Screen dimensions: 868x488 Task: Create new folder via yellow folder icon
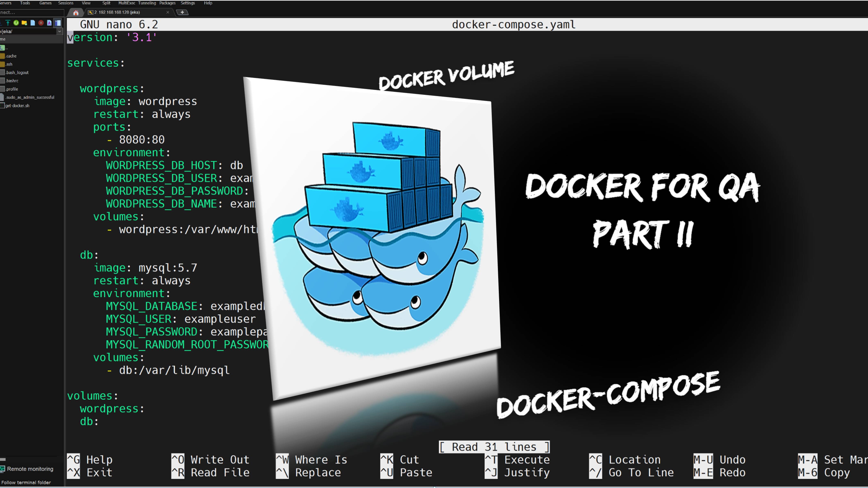tap(24, 23)
